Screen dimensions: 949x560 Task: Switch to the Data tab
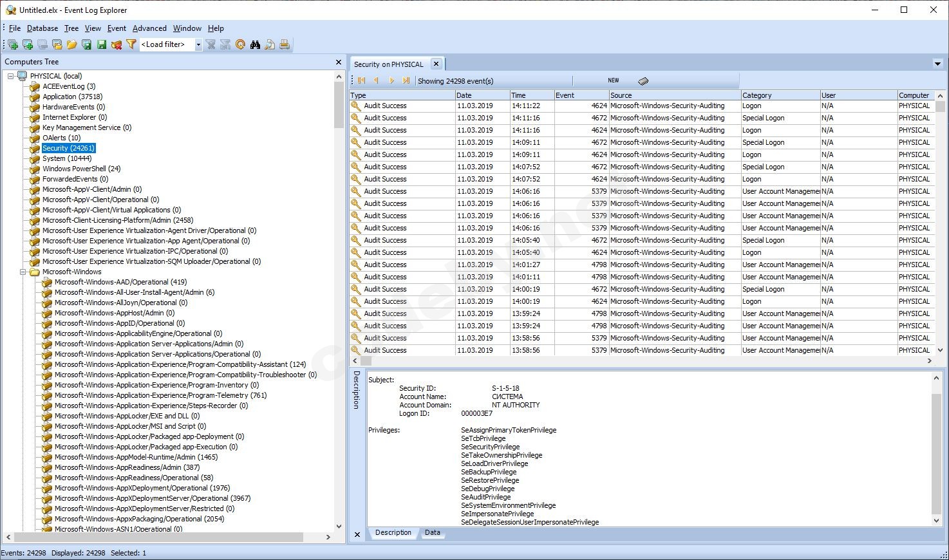[433, 532]
